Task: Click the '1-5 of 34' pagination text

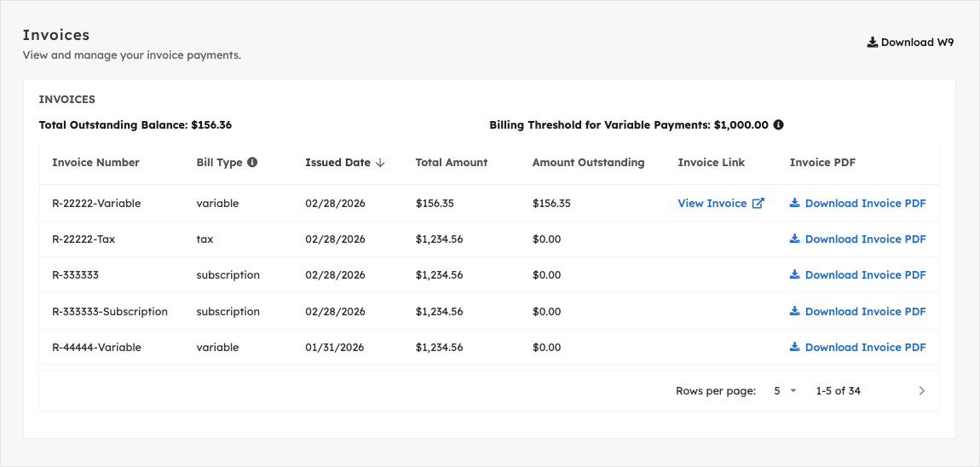Action: 839,391
